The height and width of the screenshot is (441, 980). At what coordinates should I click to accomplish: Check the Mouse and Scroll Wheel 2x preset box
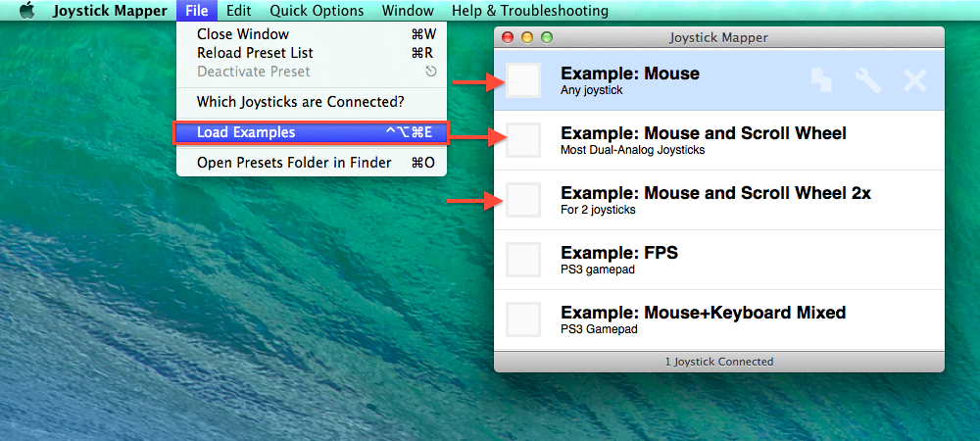coord(523,200)
